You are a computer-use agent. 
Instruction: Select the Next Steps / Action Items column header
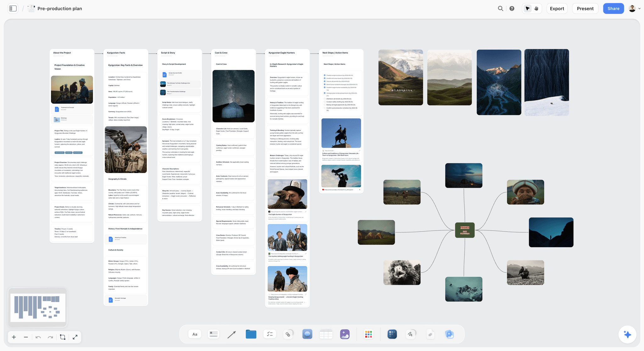335,53
